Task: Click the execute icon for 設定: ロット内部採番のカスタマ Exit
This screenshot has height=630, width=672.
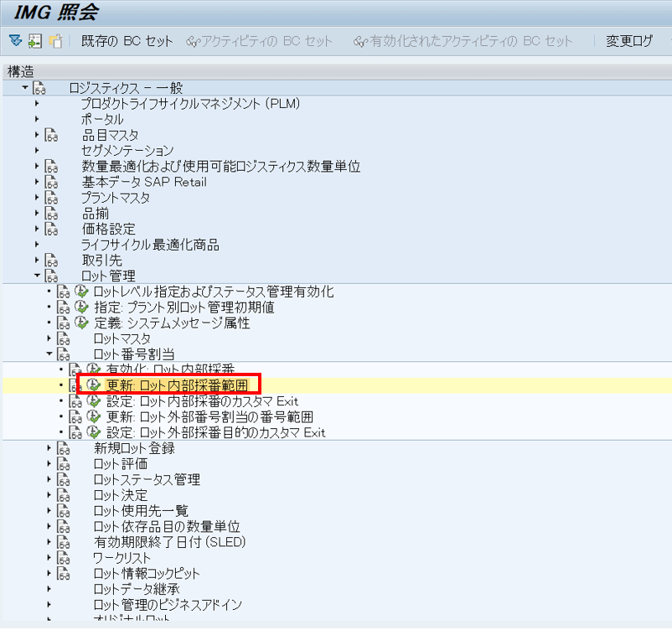Action: click(93, 401)
